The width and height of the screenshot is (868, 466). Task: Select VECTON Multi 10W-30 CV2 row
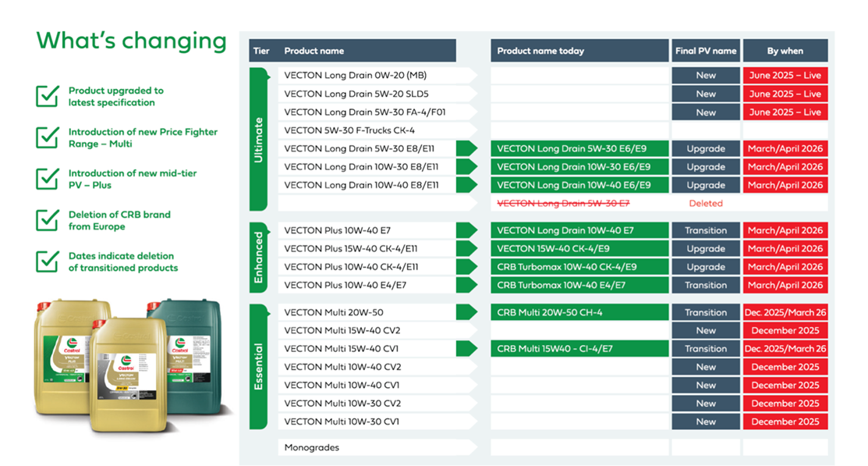[x=377, y=404]
